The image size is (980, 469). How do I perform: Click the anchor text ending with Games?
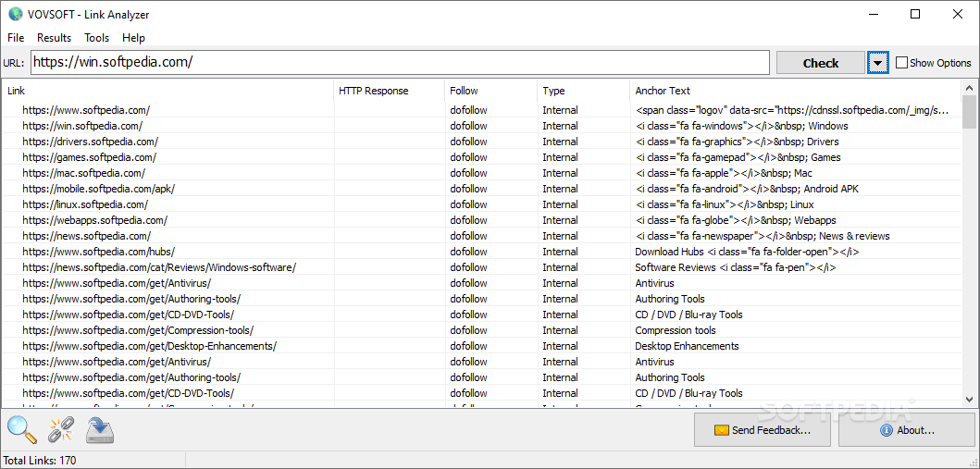738,157
